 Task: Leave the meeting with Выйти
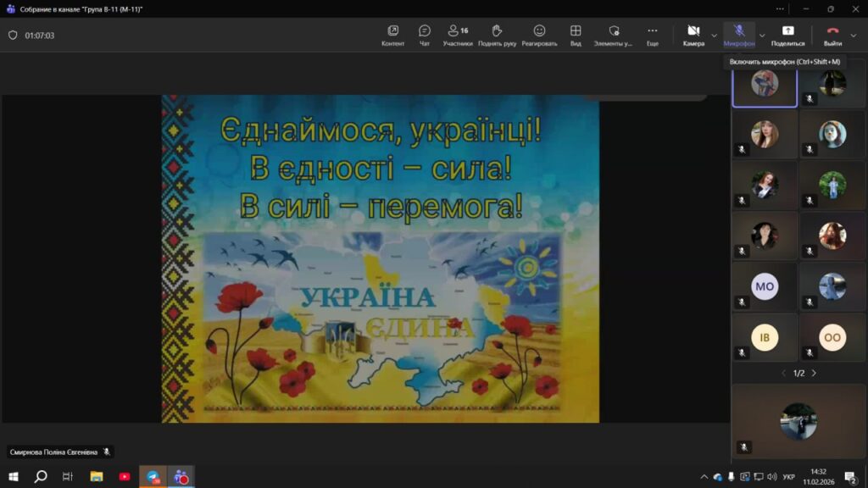(x=832, y=35)
